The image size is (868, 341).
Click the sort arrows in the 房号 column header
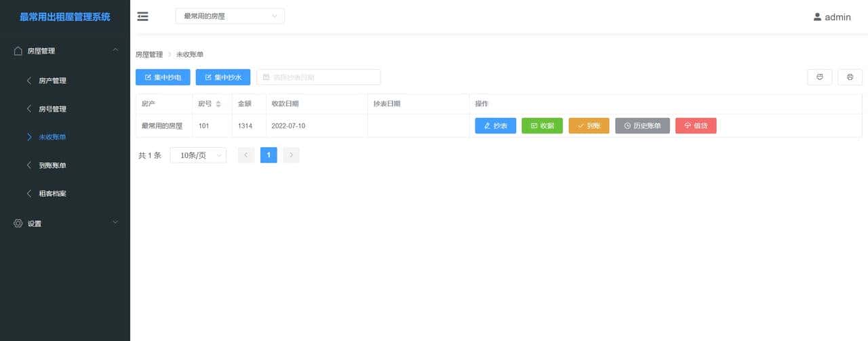coord(218,104)
